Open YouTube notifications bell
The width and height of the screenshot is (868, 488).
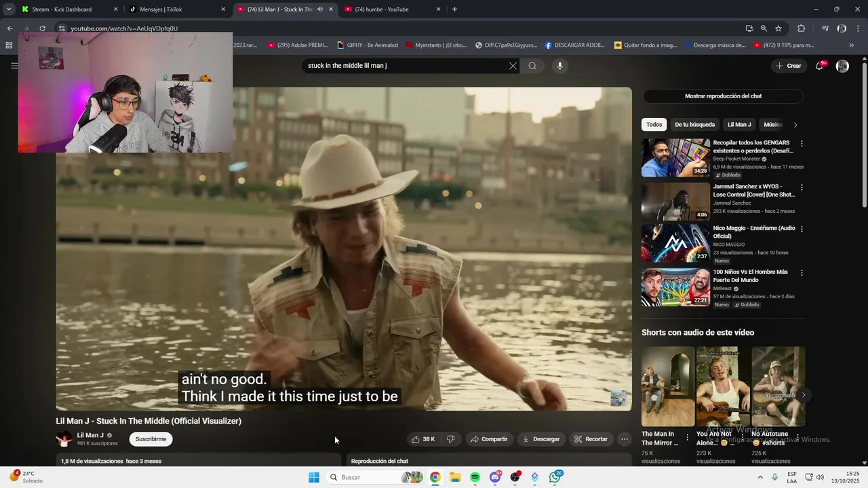pos(820,66)
